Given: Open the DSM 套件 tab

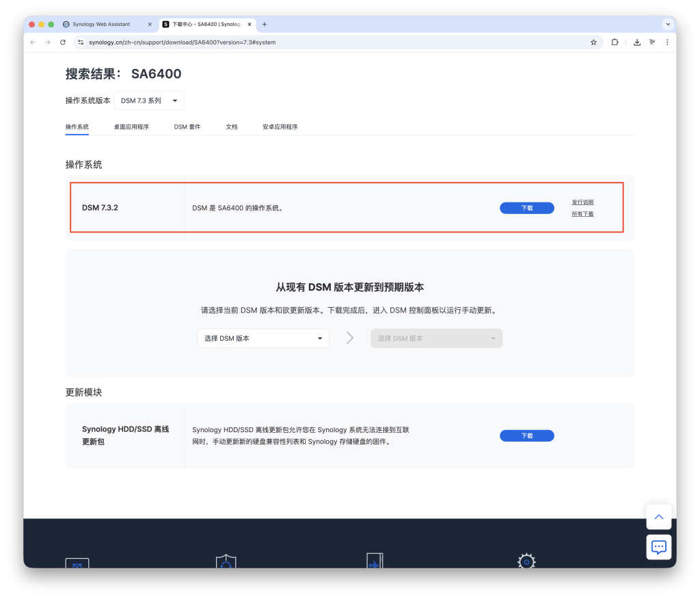Looking at the screenshot, I should (x=187, y=127).
